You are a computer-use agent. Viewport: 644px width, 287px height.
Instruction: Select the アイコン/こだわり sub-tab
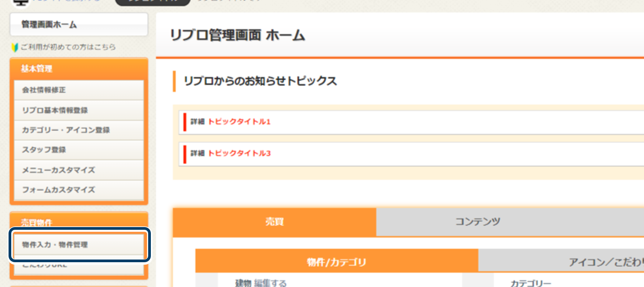pyautogui.click(x=561, y=262)
